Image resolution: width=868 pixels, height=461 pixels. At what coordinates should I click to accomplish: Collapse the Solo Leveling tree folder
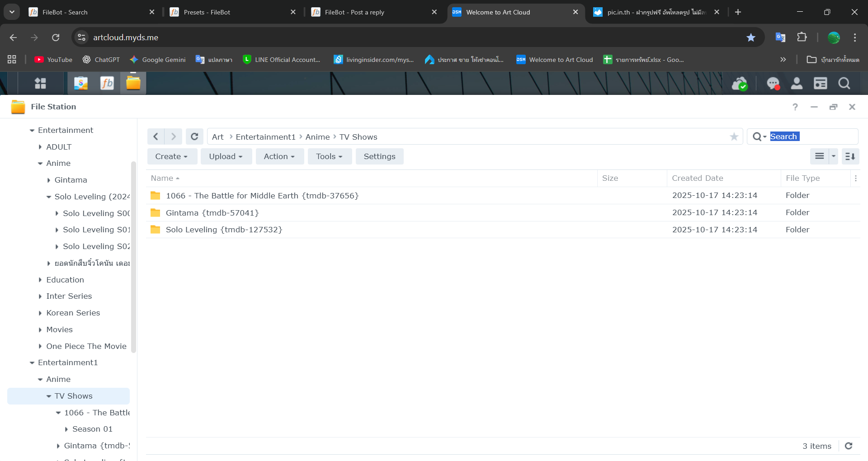[x=49, y=197]
